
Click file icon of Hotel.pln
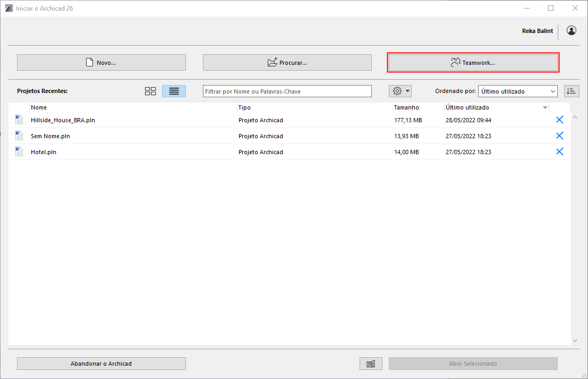click(19, 151)
